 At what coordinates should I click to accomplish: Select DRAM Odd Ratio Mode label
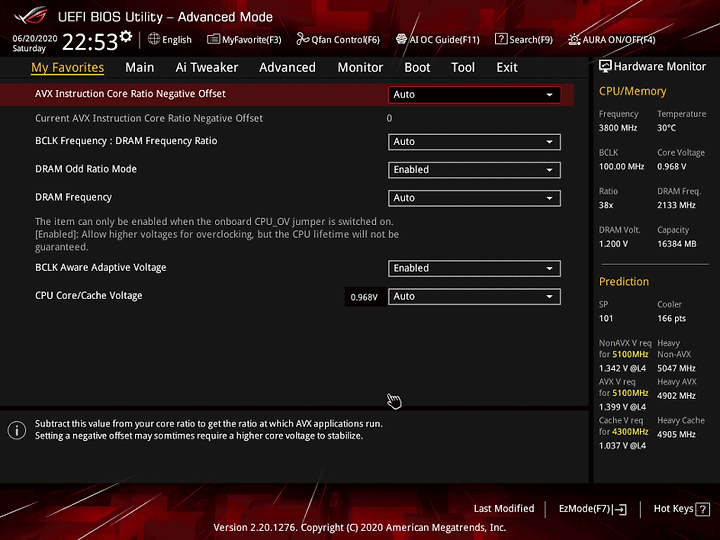86,169
